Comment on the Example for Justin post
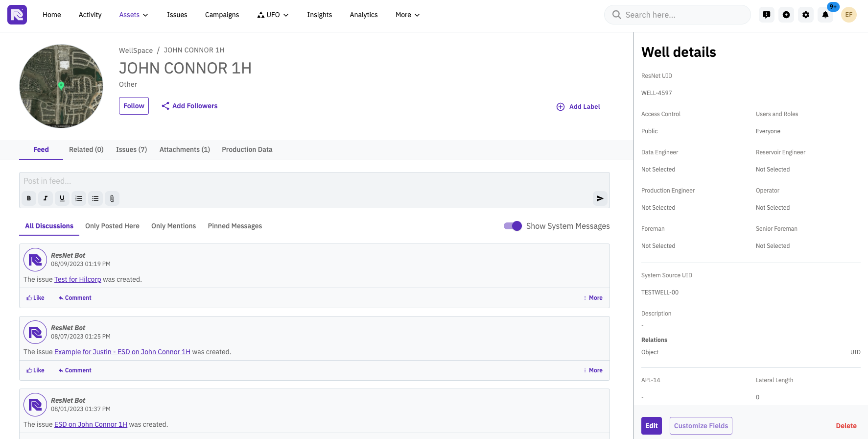 tap(75, 370)
